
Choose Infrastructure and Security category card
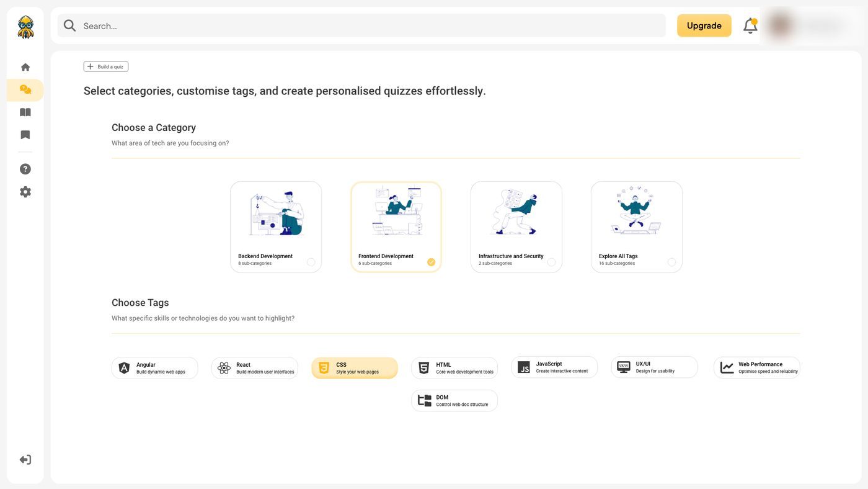[x=516, y=227]
